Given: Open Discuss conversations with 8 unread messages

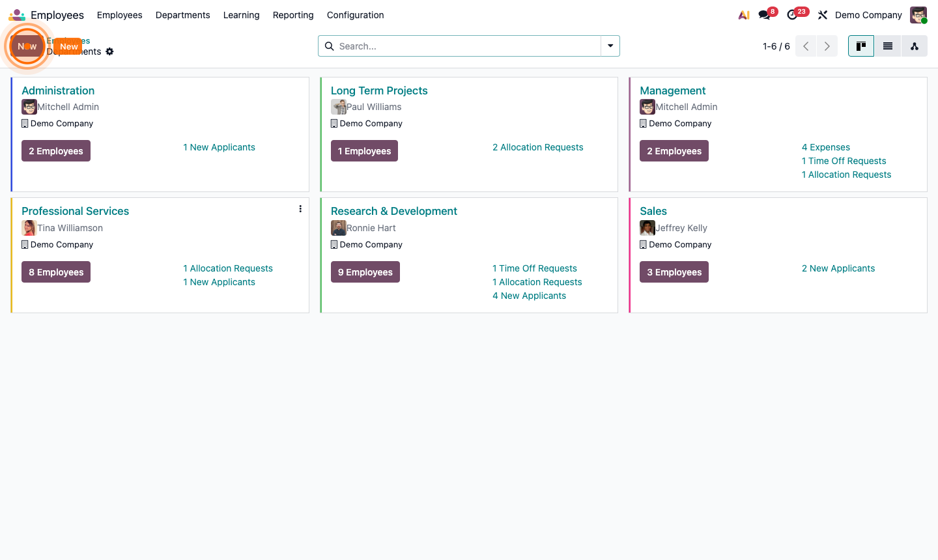Looking at the screenshot, I should (761, 14).
